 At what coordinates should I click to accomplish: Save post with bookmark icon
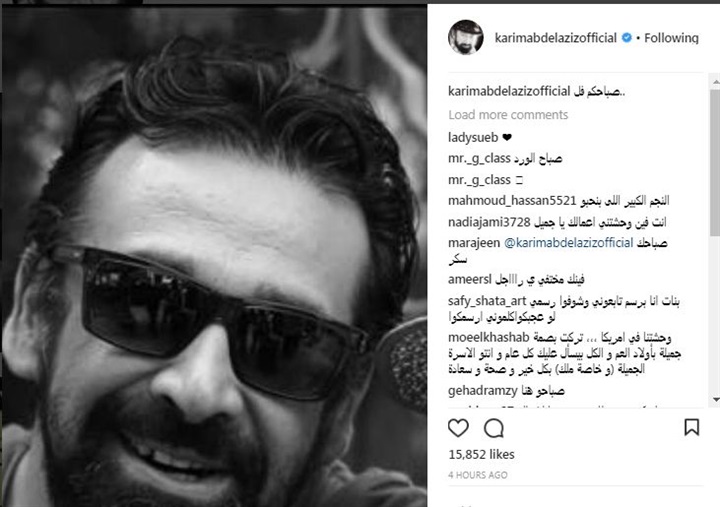point(692,427)
